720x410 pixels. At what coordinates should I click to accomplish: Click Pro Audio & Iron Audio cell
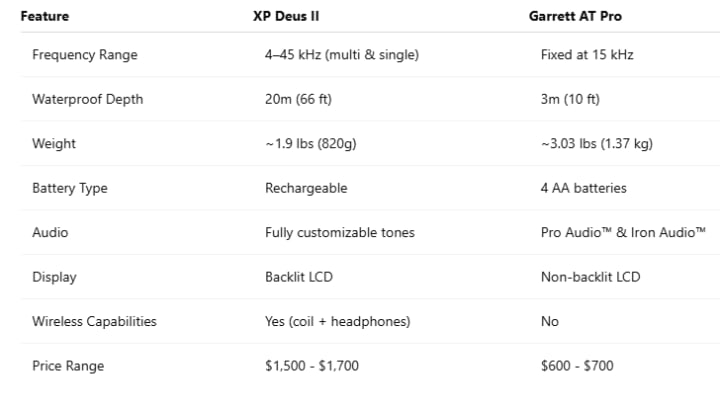click(x=624, y=233)
